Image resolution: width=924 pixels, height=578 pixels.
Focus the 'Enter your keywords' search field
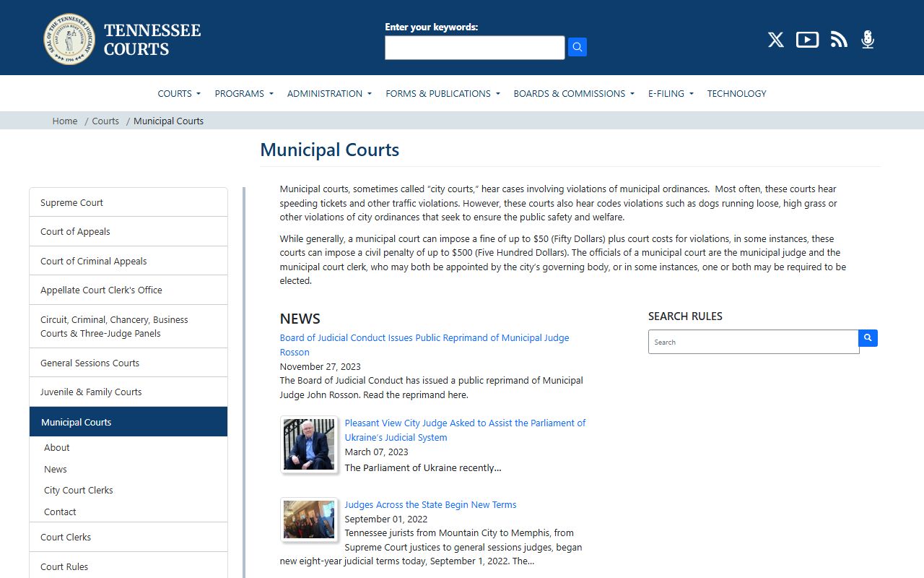point(475,48)
